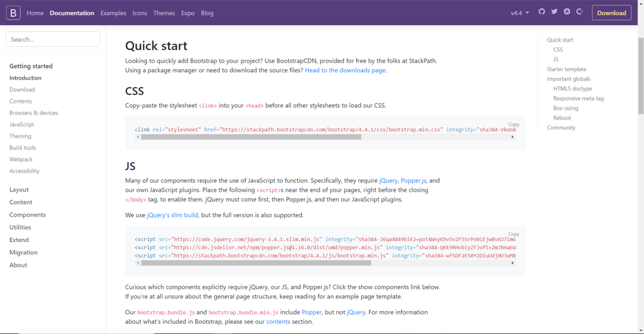Jump to CSS in right table of contents

558,50
